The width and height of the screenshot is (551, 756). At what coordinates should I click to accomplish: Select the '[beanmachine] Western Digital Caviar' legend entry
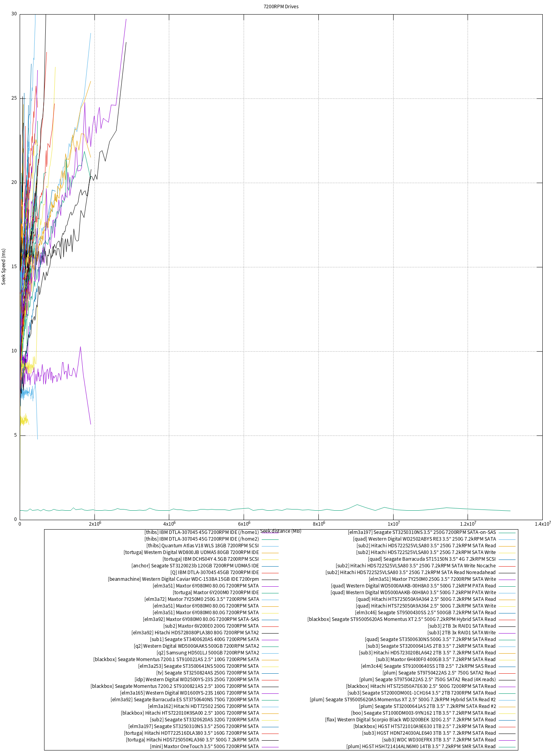(x=183, y=579)
